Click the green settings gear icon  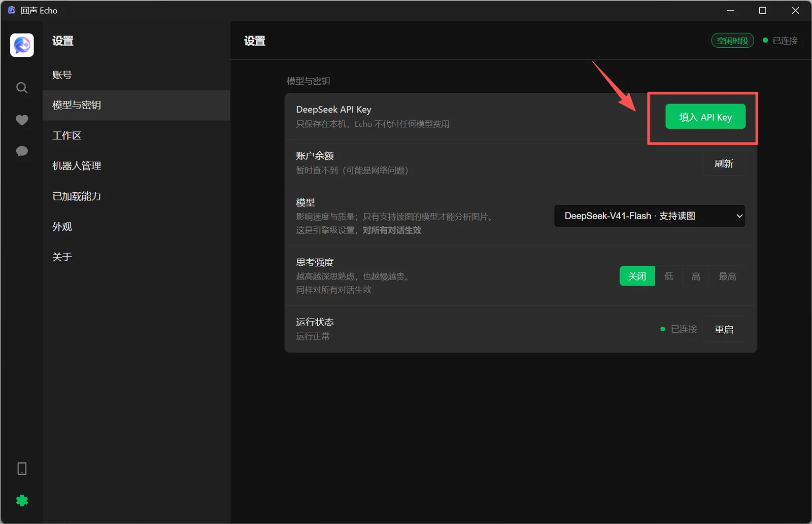coord(22,501)
